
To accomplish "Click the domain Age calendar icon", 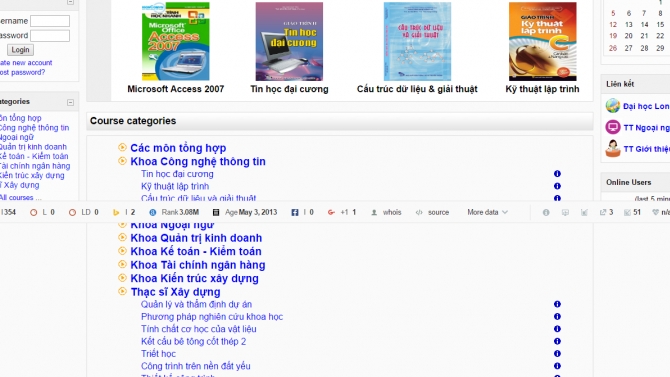I will (x=216, y=212).
